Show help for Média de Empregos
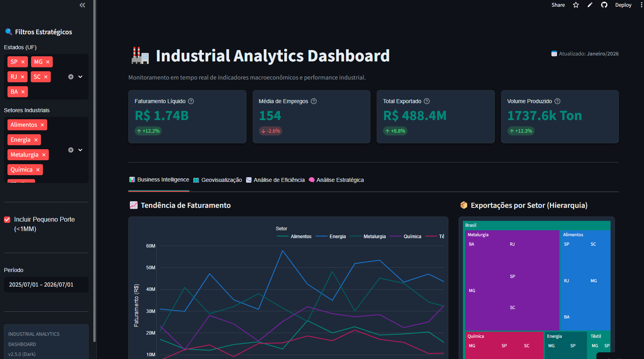The height and width of the screenshot is (359, 644). click(314, 101)
